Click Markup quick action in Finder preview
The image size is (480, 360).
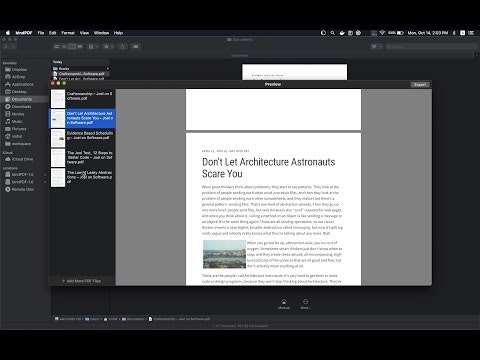tap(284, 304)
